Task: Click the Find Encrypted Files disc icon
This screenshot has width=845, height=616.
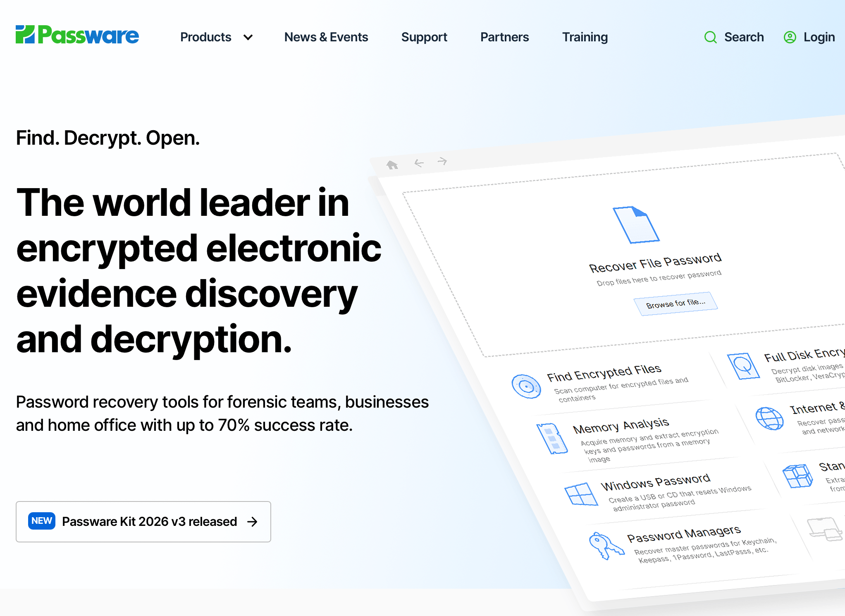Action: (x=526, y=386)
